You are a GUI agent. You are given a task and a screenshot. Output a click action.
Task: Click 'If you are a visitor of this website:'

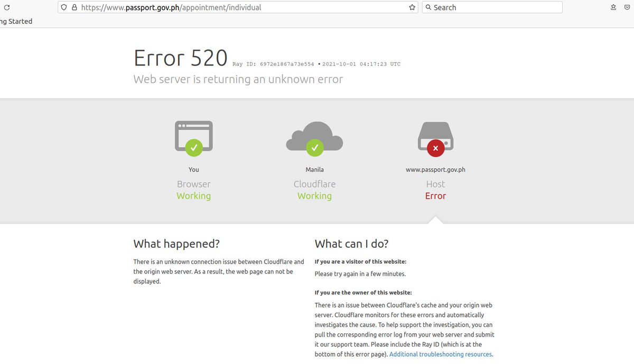[x=360, y=262]
